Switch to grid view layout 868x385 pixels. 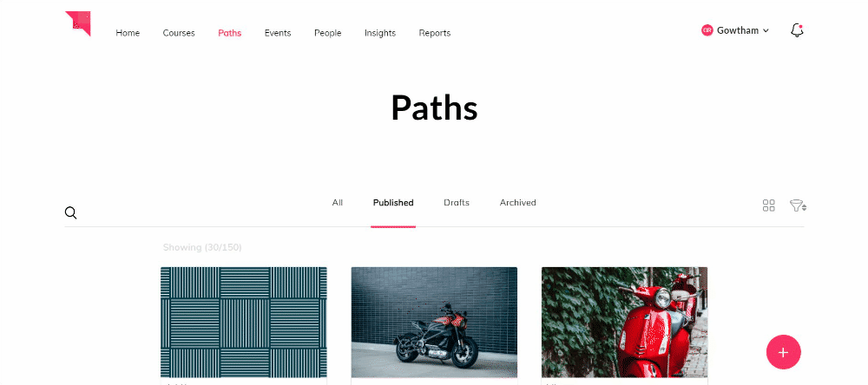pos(768,206)
